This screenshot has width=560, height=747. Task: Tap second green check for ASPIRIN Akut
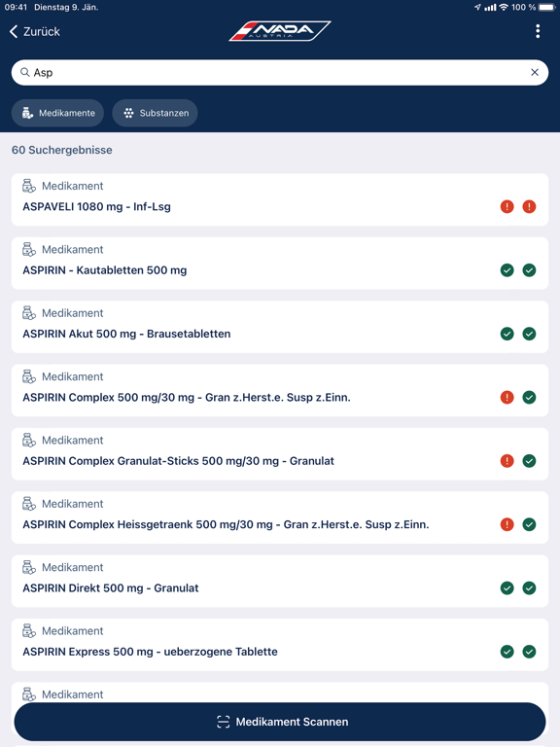(x=529, y=334)
